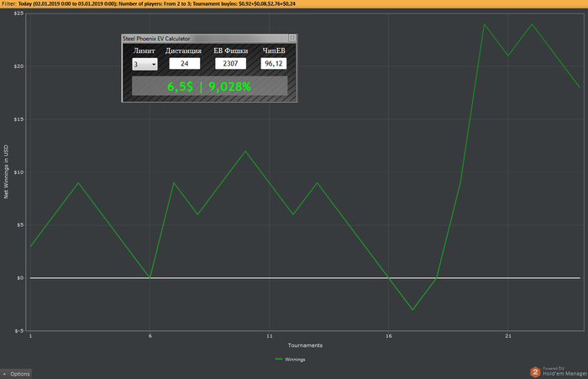The height and width of the screenshot is (379, 588).
Task: Click the 21 x-axis tick label
Action: click(508, 336)
